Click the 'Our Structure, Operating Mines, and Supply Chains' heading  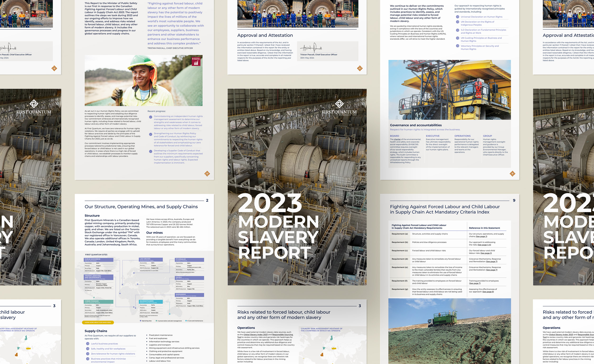click(141, 207)
